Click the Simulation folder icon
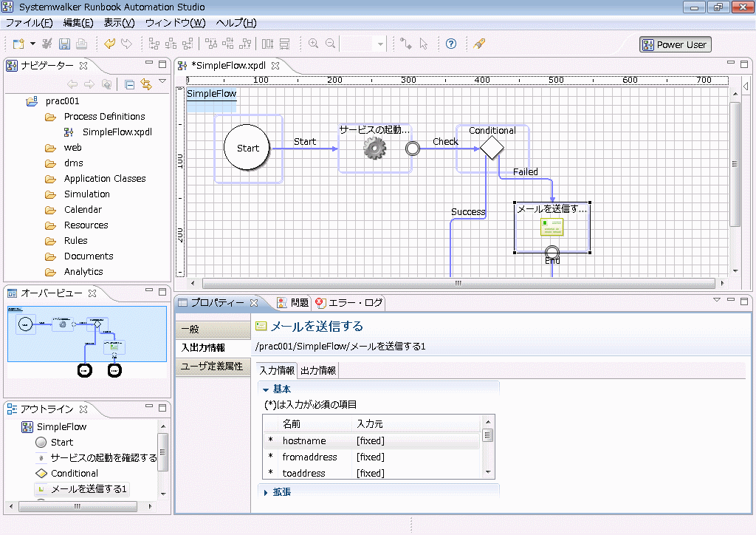The width and height of the screenshot is (756, 535). [51, 194]
